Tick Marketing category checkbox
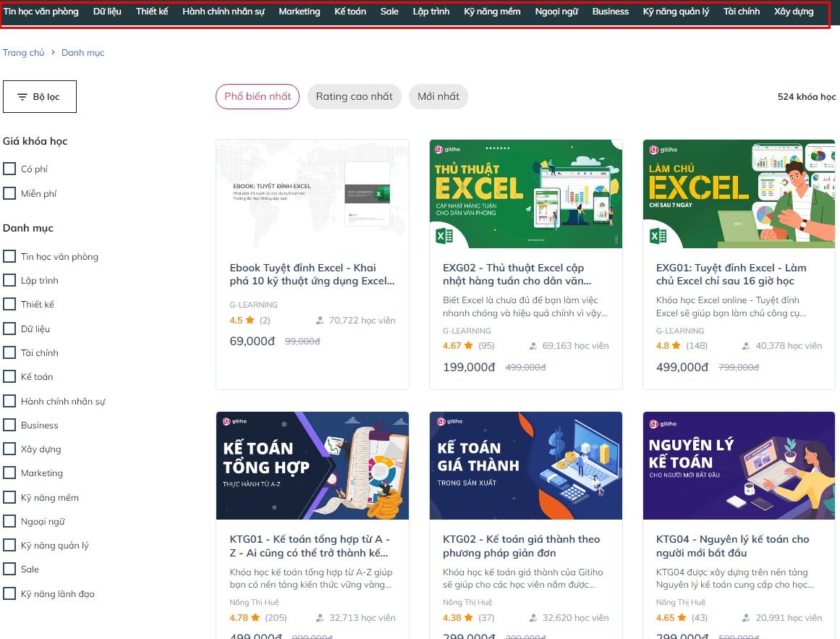Screen dimensions: 840x639 pyautogui.click(x=9, y=473)
